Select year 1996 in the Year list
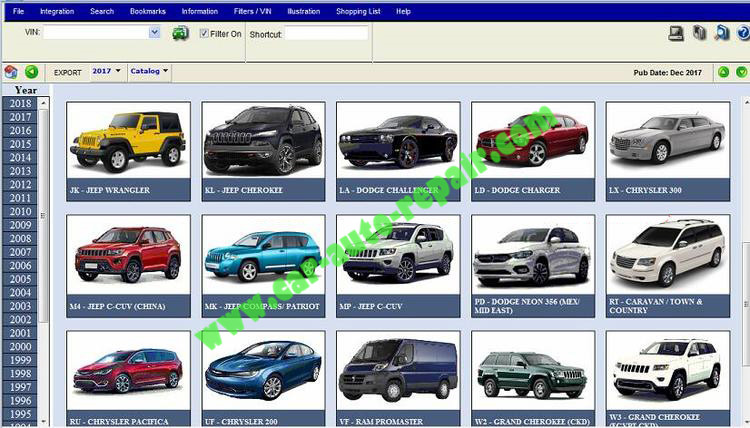Viewport: 750px width, 428px height. click(x=20, y=400)
